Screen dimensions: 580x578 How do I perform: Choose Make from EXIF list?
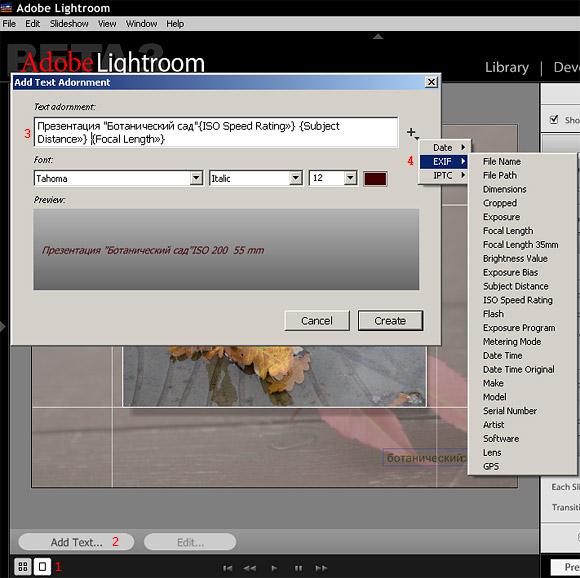[x=493, y=383]
